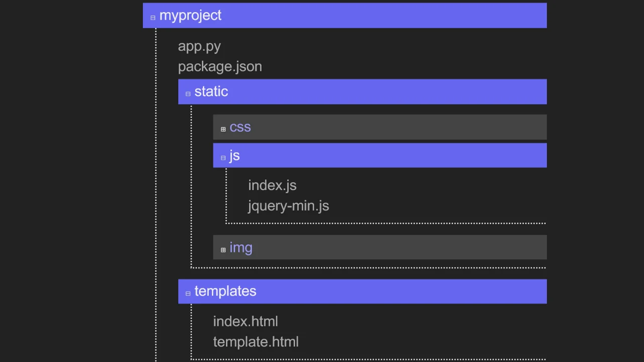The height and width of the screenshot is (362, 644).
Task: Click the collapse icon on the myproject header
Action: 152,17
